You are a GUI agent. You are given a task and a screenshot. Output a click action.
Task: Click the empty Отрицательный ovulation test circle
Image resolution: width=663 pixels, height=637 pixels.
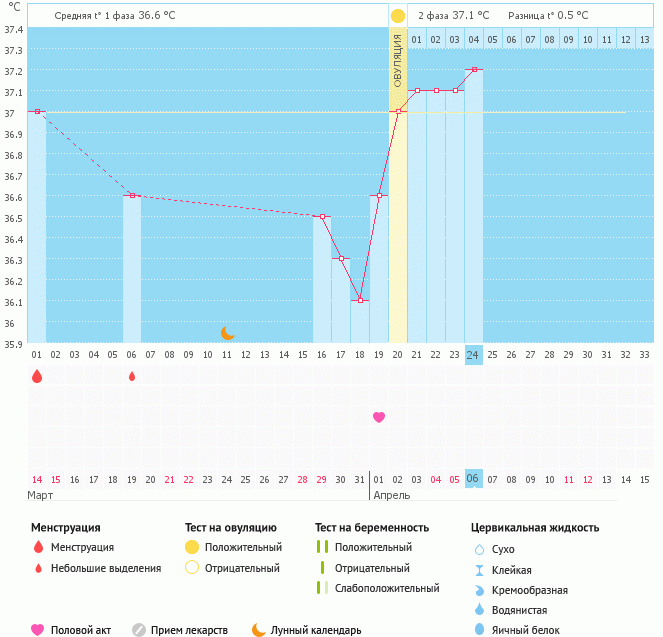pyautogui.click(x=192, y=568)
